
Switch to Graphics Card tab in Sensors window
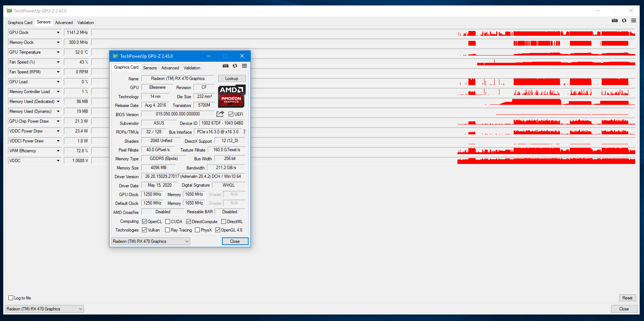[20, 23]
